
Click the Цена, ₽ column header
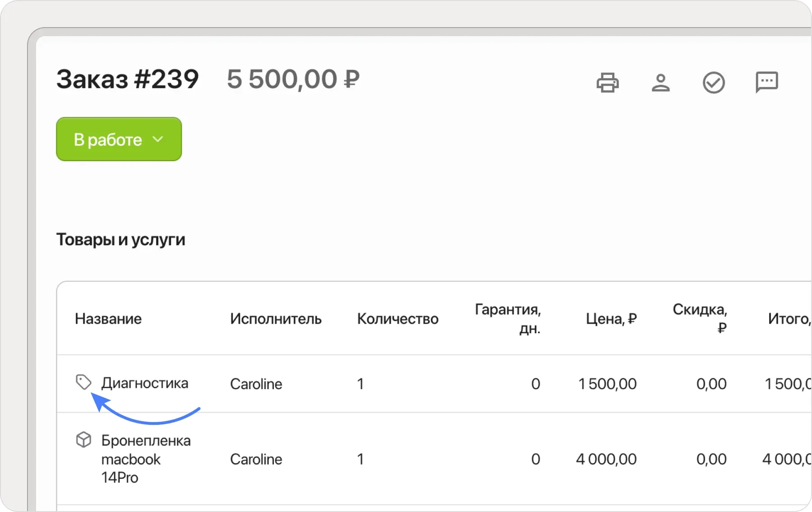[x=611, y=319]
